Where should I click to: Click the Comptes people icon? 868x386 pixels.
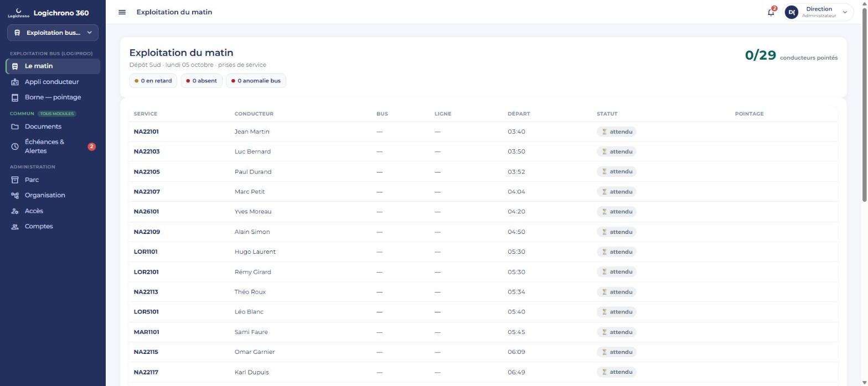pos(15,227)
